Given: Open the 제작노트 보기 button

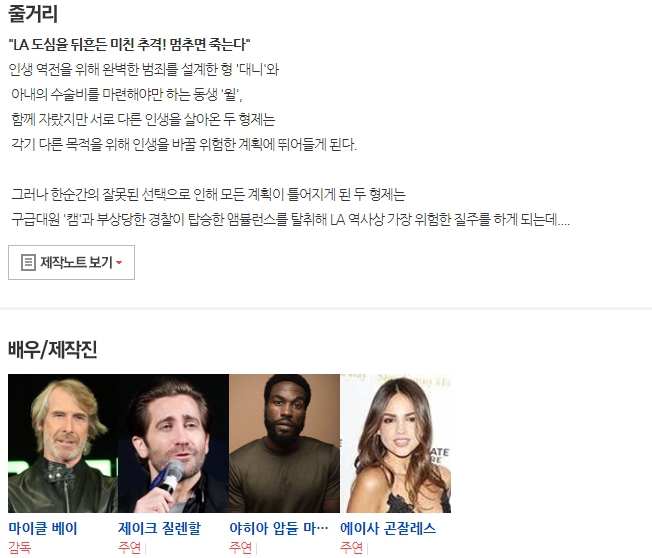Looking at the screenshot, I should (x=72, y=262).
